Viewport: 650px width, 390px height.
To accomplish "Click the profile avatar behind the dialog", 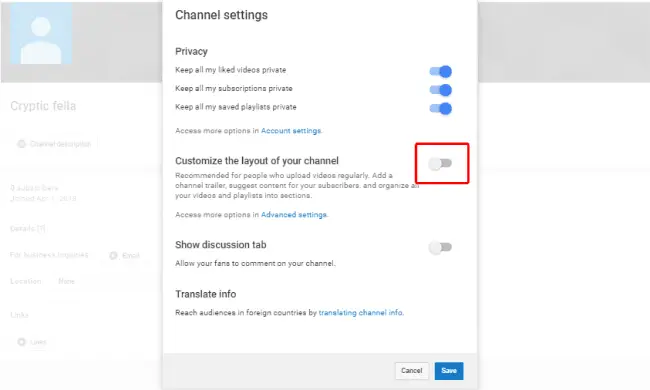I will coord(41,34).
